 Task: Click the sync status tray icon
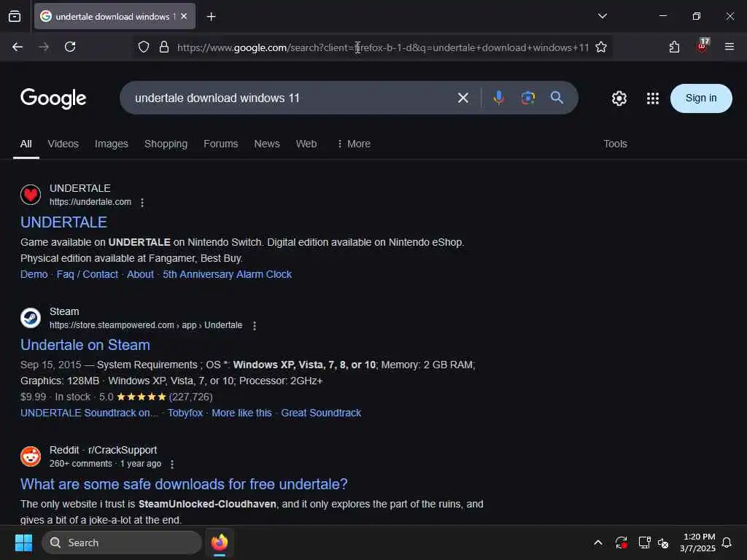tap(621, 542)
